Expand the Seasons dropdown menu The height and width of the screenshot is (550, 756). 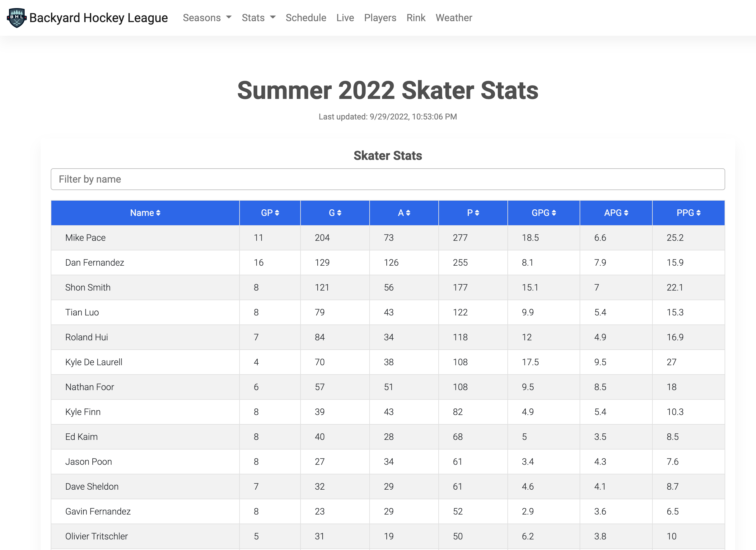207,18
